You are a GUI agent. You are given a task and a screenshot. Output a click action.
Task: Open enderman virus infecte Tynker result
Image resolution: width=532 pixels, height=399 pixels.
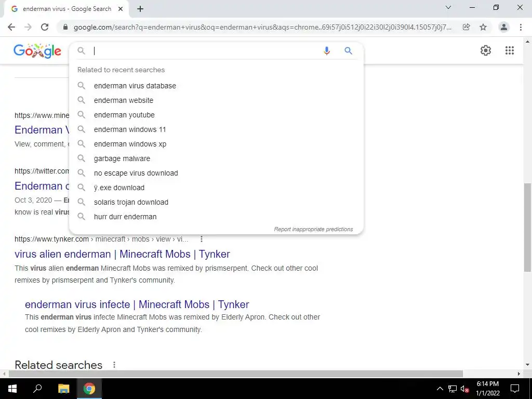[137, 304]
